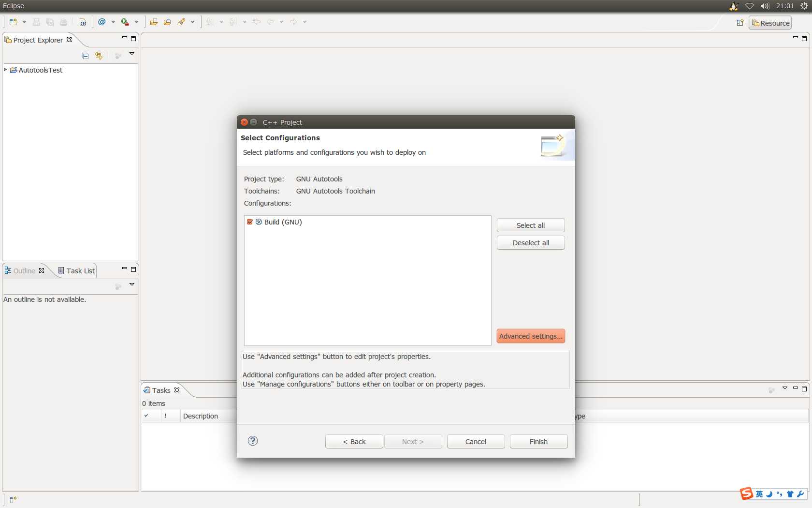Click Collapse All in Project Explorer

86,56
